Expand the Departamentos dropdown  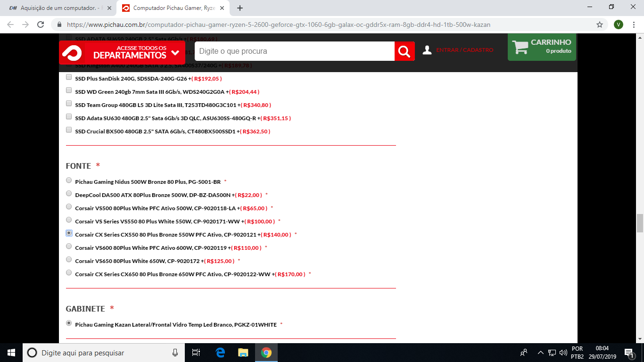coord(122,52)
